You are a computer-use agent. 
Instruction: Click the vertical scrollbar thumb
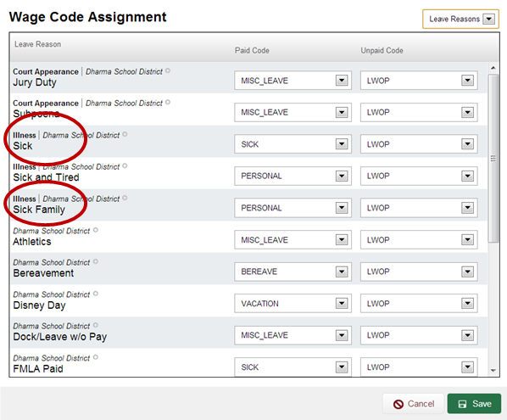tap(493, 158)
